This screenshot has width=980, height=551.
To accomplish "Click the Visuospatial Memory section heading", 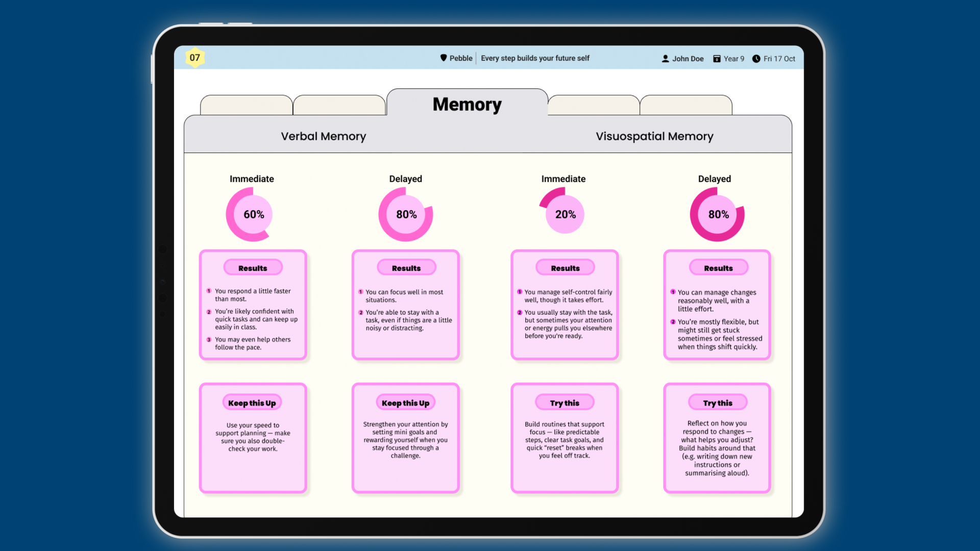I will [x=654, y=136].
